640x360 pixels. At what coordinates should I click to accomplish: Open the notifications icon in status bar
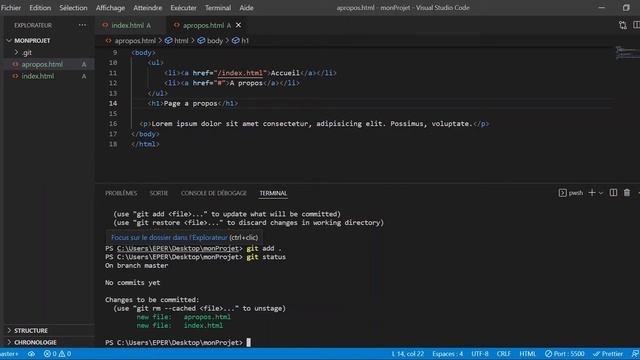[635, 354]
